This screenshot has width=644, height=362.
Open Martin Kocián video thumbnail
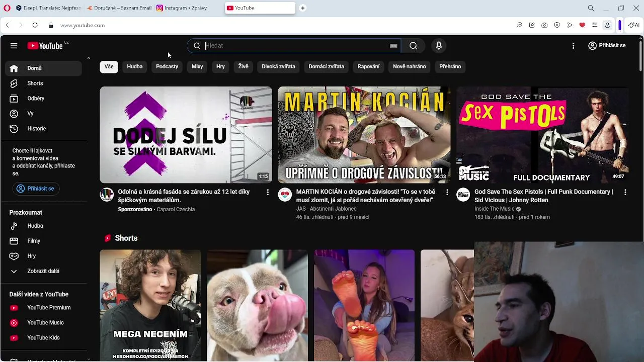click(x=364, y=135)
